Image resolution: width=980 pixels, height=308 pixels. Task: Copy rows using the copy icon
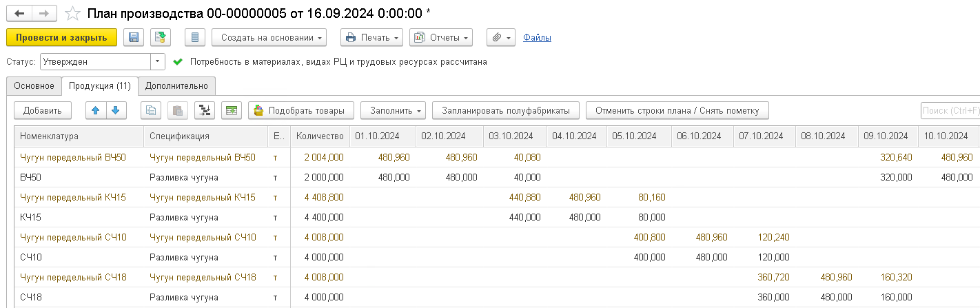click(x=151, y=110)
